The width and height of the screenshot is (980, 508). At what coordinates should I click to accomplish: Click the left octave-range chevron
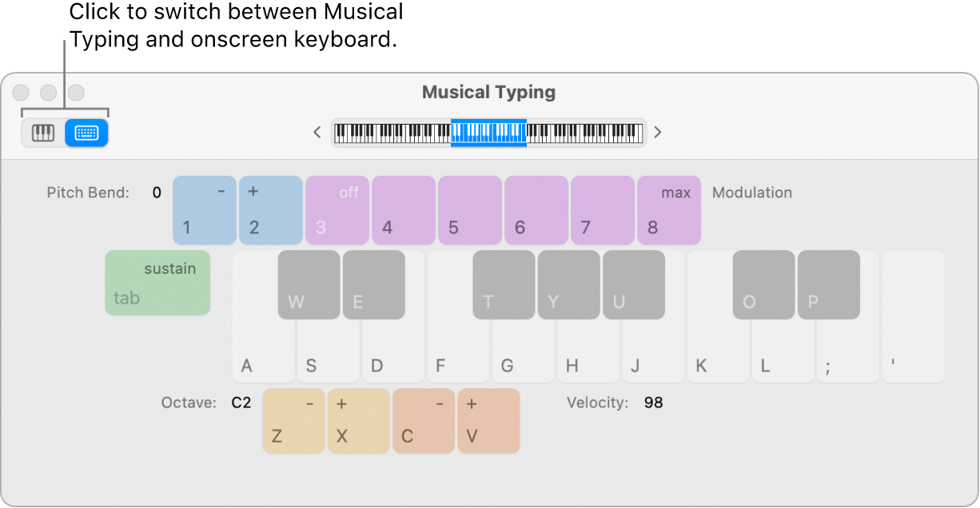point(317,133)
